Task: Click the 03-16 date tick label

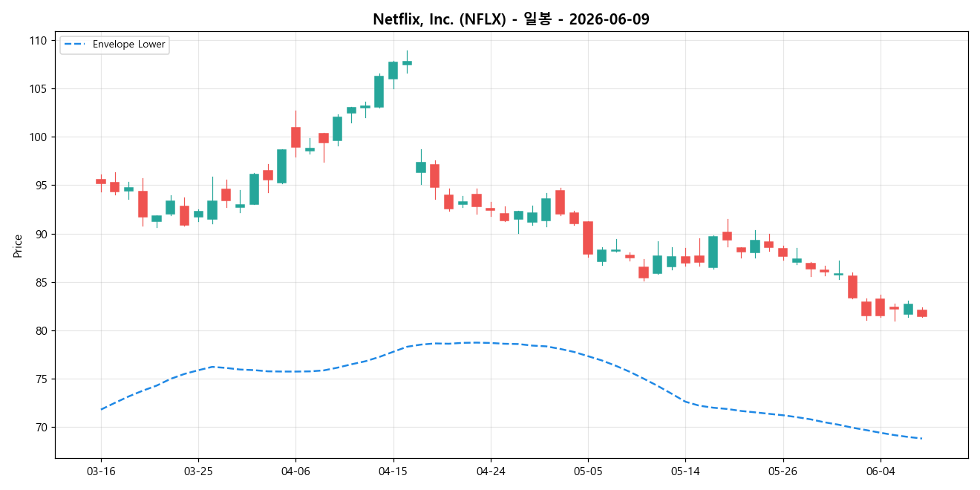Action: (101, 471)
